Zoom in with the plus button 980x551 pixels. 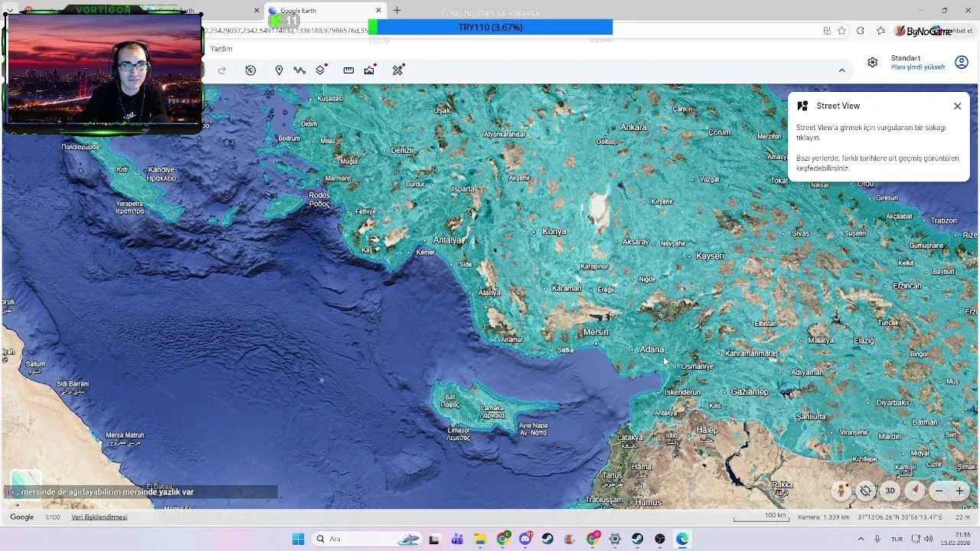[x=959, y=491]
